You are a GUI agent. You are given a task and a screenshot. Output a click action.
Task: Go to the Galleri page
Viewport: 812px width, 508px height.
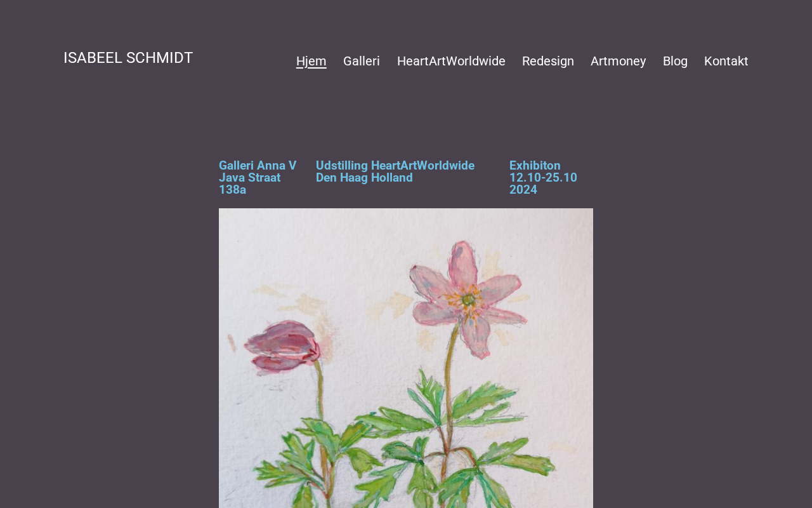click(x=362, y=61)
